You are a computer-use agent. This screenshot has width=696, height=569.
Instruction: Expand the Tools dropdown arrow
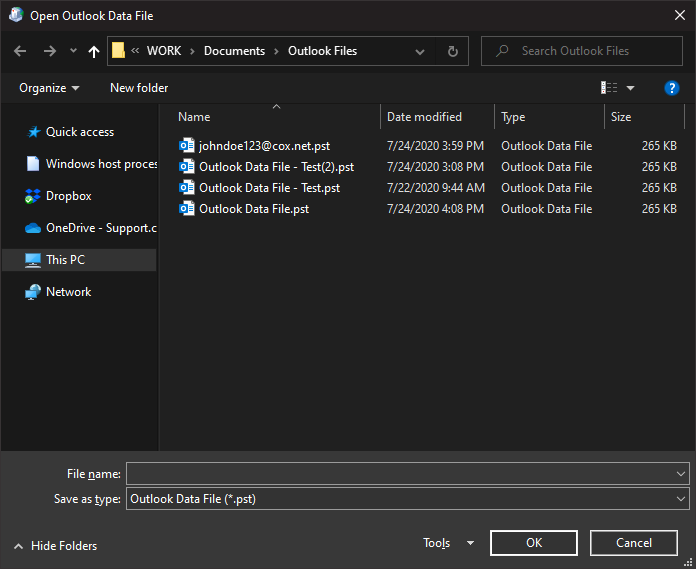[x=471, y=543]
